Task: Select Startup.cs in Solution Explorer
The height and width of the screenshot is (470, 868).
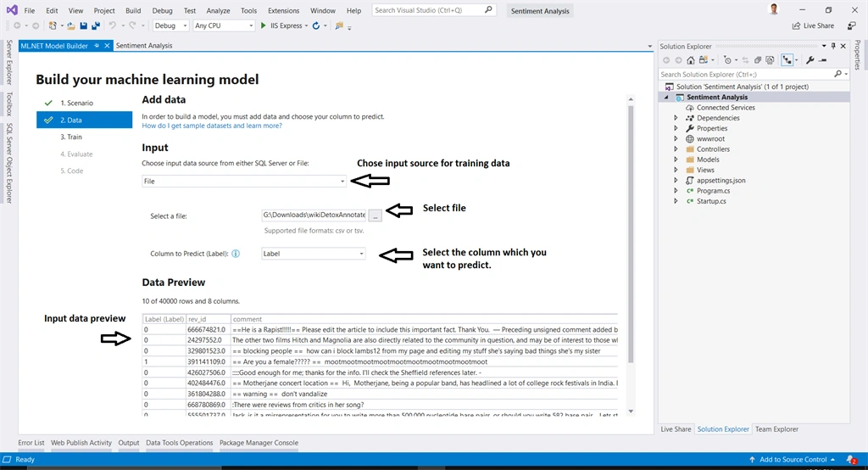Action: [711, 201]
